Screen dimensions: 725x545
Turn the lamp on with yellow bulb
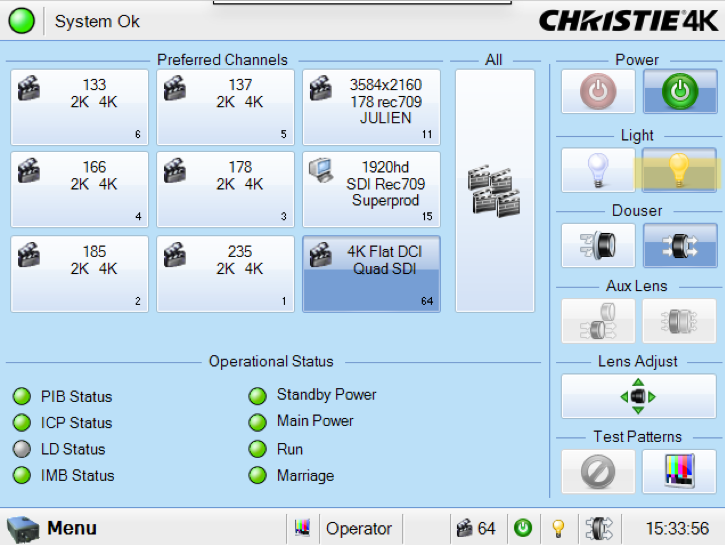tap(679, 170)
